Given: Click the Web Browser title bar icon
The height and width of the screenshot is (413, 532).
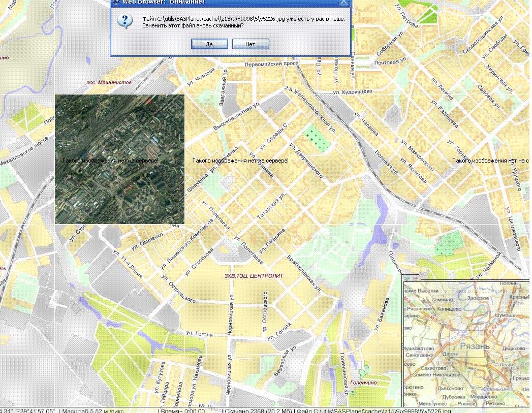Looking at the screenshot, I should point(116,2).
